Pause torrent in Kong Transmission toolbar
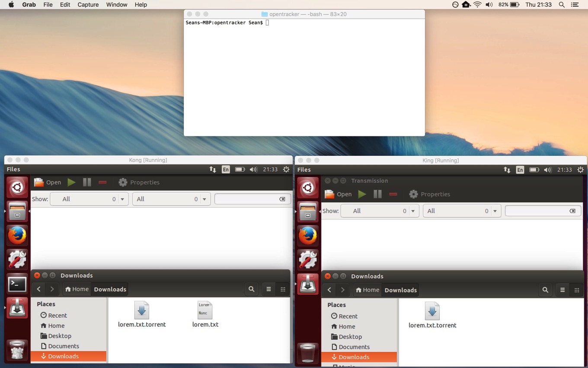This screenshot has height=368, width=588. coord(87,182)
